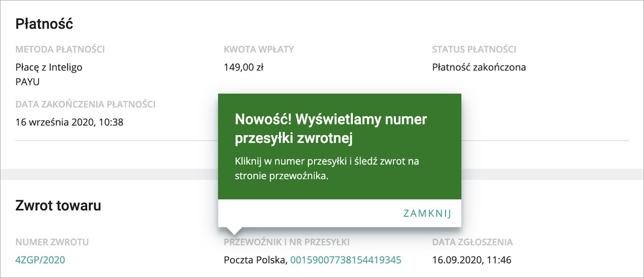Click the METODA PŁATNOŚCI label

(60, 50)
